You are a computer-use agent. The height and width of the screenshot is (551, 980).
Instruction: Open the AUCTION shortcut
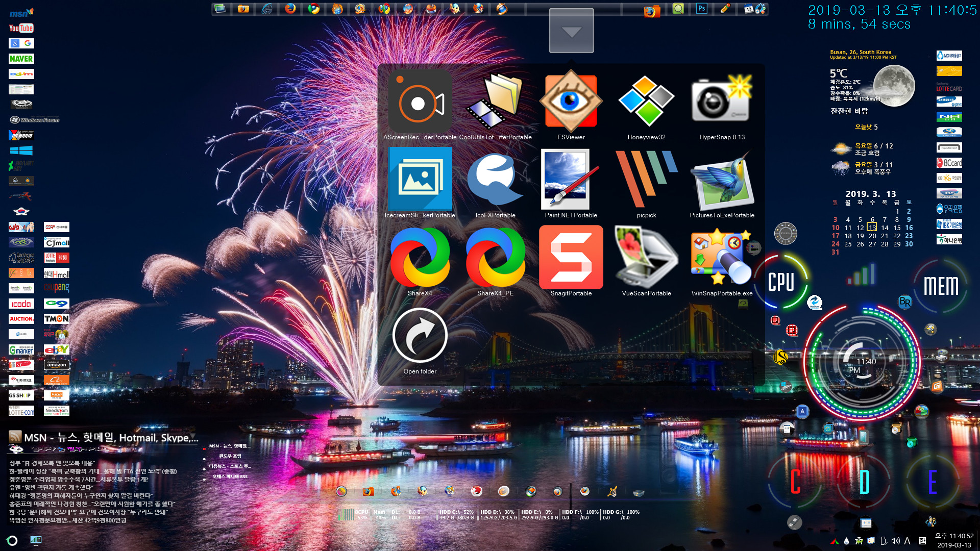point(21,319)
